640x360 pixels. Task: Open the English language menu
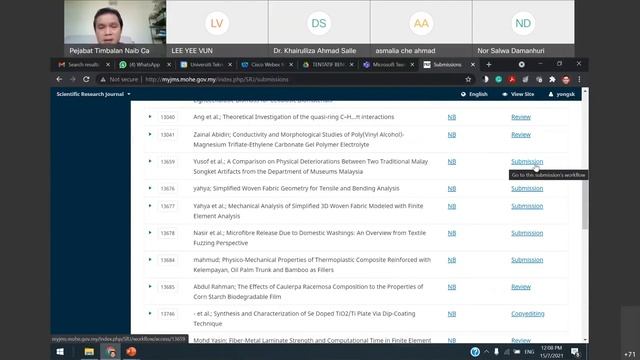pyautogui.click(x=474, y=94)
